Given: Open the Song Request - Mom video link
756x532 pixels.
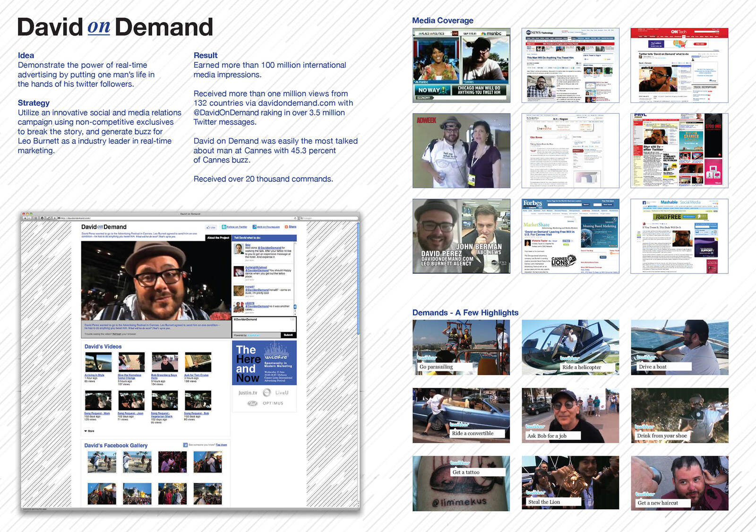Looking at the screenshot, I should [97, 413].
